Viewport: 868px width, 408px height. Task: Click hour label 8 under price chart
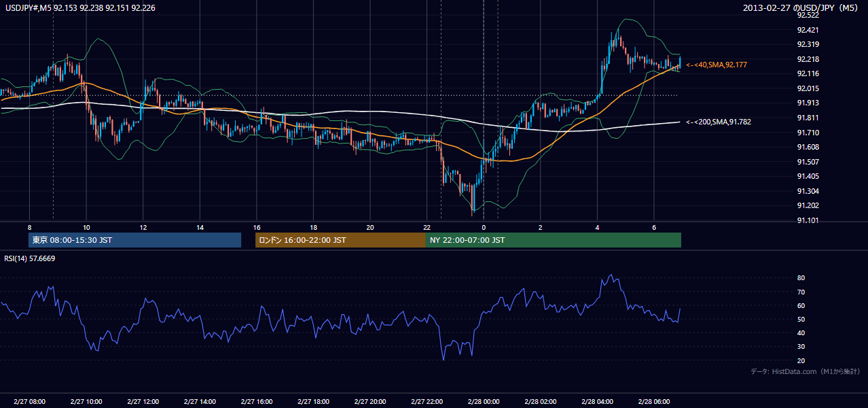pyautogui.click(x=29, y=227)
